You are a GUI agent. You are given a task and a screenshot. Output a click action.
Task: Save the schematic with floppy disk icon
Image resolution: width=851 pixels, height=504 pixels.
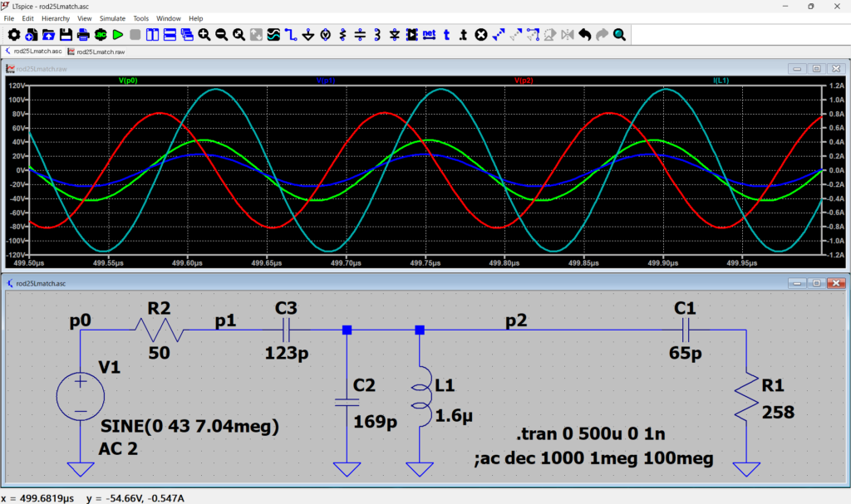[x=66, y=35]
